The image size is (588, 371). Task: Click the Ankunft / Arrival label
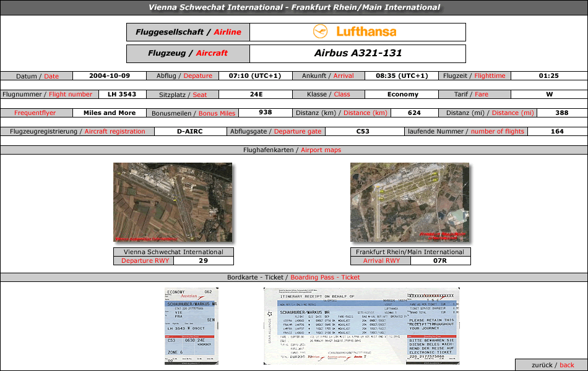(329, 75)
